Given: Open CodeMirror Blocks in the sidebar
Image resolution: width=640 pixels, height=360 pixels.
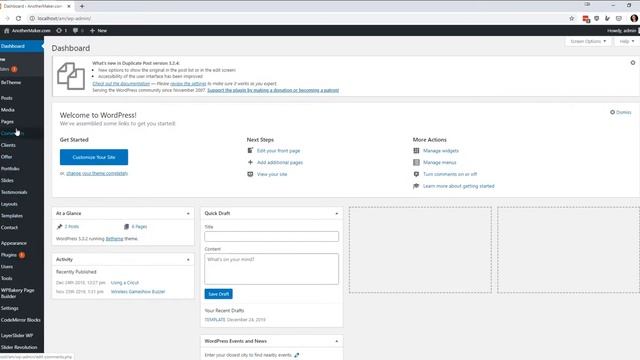Looking at the screenshot, I should click(x=22, y=320).
